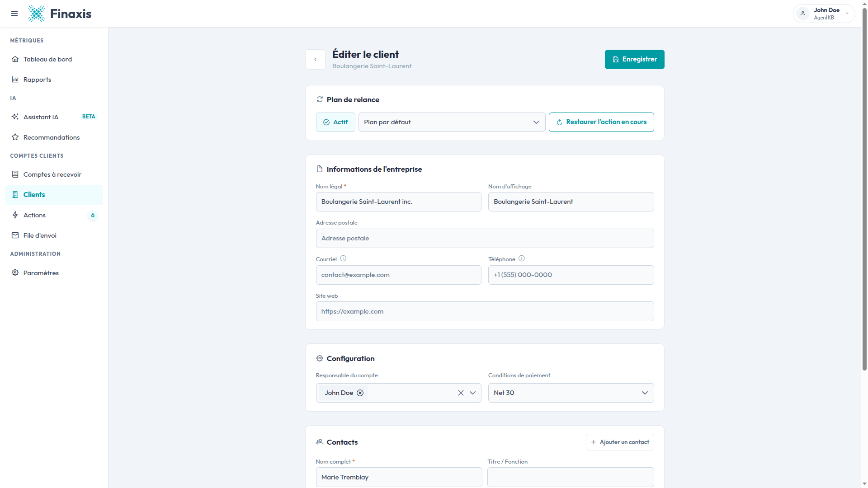868x488 pixels.
Task: Click the Contacts people icon
Action: pyautogui.click(x=320, y=442)
